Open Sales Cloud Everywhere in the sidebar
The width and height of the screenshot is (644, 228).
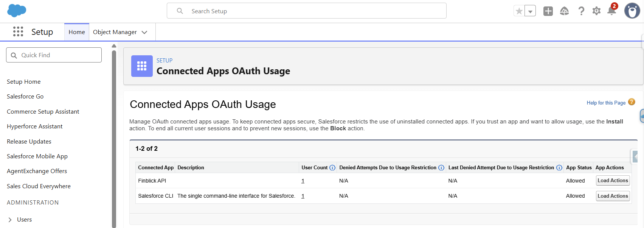[x=39, y=186]
